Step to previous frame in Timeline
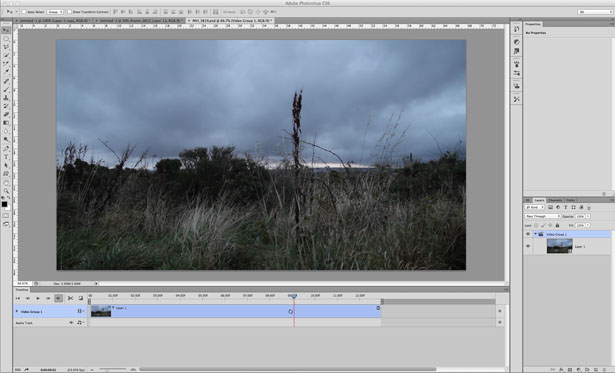The image size is (615, 373). (x=27, y=298)
